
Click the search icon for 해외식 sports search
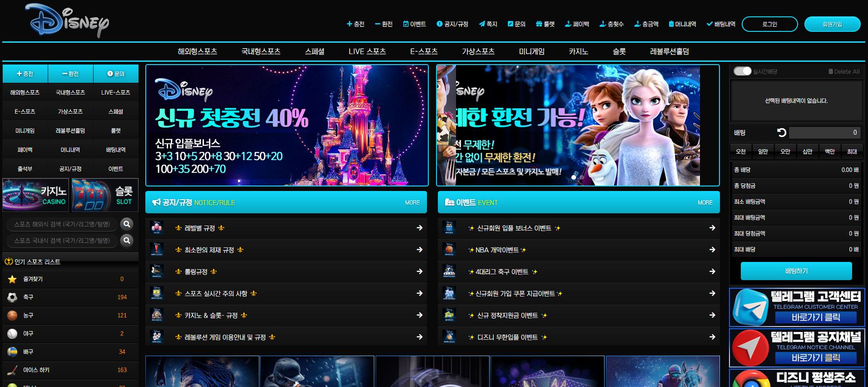tap(127, 224)
